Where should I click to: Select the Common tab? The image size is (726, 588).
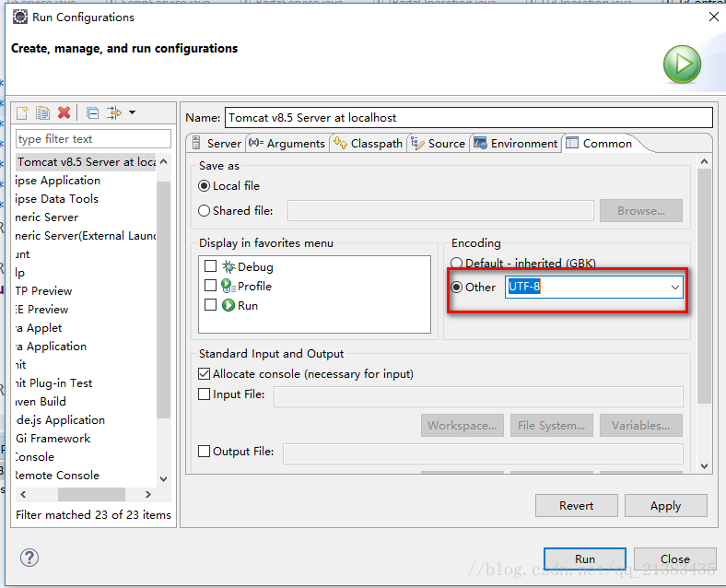click(x=600, y=144)
